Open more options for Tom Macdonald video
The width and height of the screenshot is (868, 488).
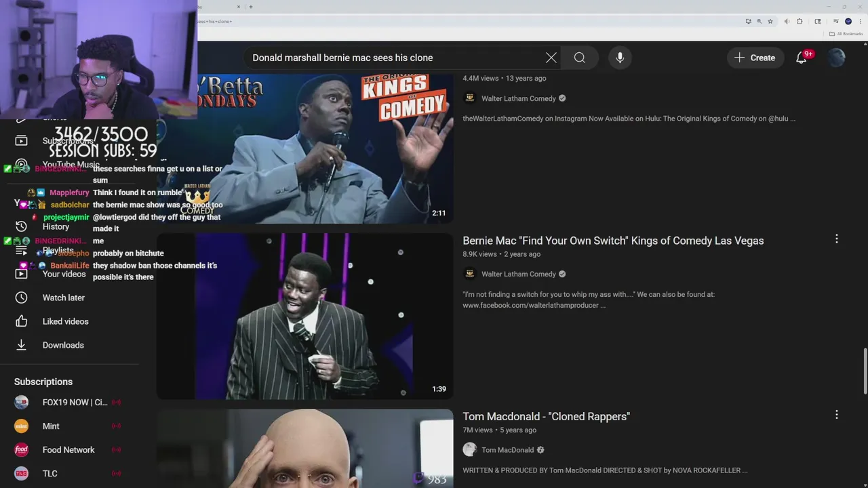click(837, 415)
